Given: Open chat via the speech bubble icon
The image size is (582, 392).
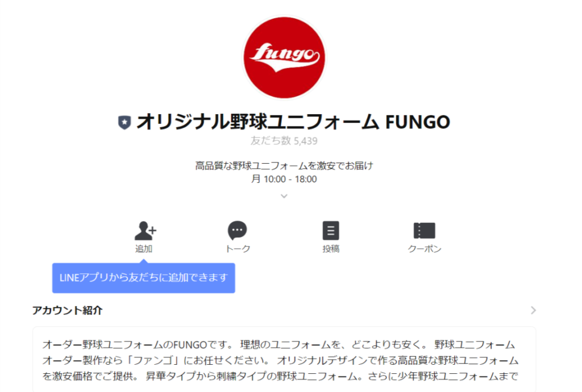Looking at the screenshot, I should [237, 230].
